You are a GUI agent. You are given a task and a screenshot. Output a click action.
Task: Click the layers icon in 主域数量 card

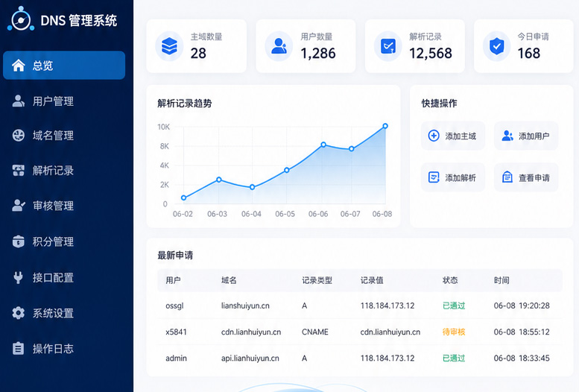tap(169, 46)
